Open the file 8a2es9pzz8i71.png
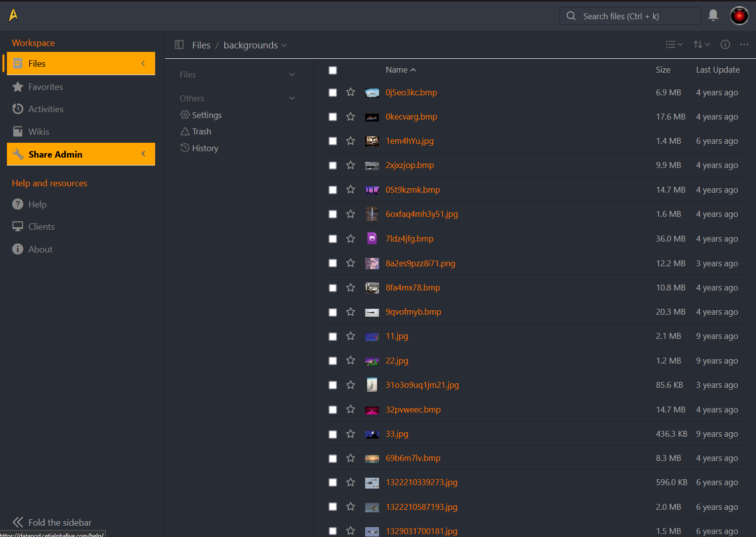The image size is (756, 537). coord(420,263)
